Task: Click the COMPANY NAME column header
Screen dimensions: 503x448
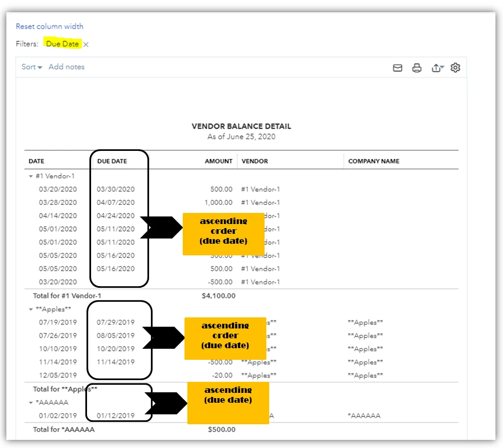Action: pos(374,161)
